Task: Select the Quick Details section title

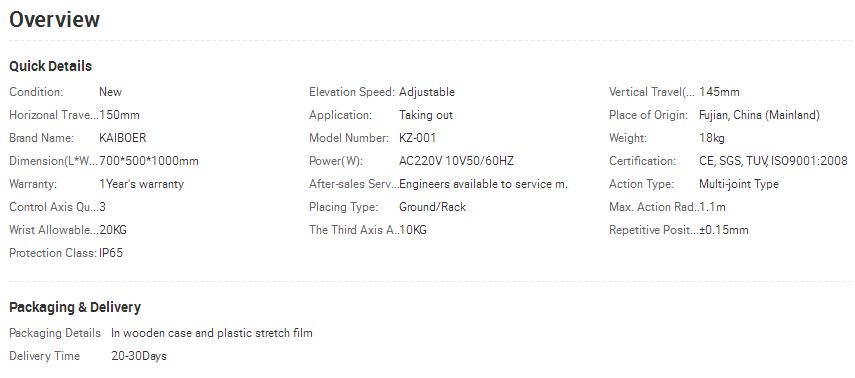Action: [x=51, y=66]
